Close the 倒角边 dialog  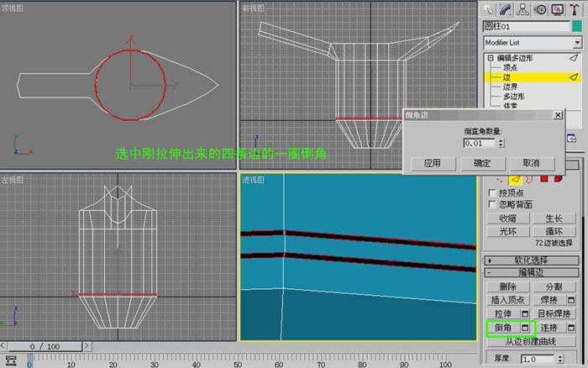coord(558,115)
